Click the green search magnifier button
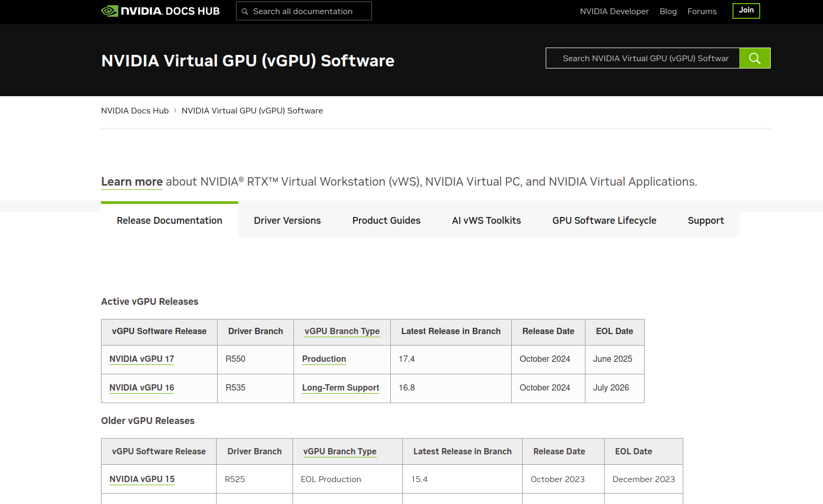 coord(754,58)
